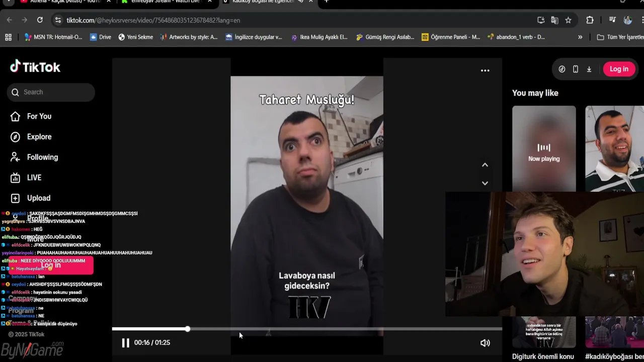Go to next video with down chevron

tap(485, 183)
